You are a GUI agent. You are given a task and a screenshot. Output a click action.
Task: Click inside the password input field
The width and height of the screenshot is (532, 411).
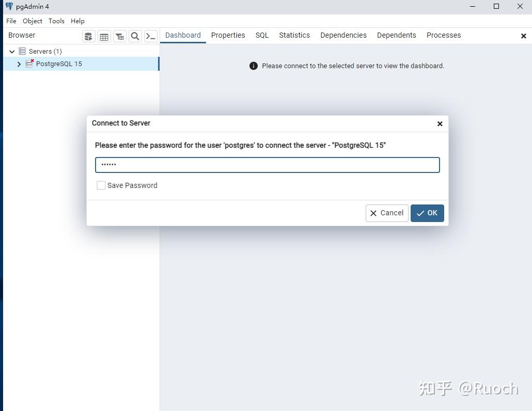point(267,164)
